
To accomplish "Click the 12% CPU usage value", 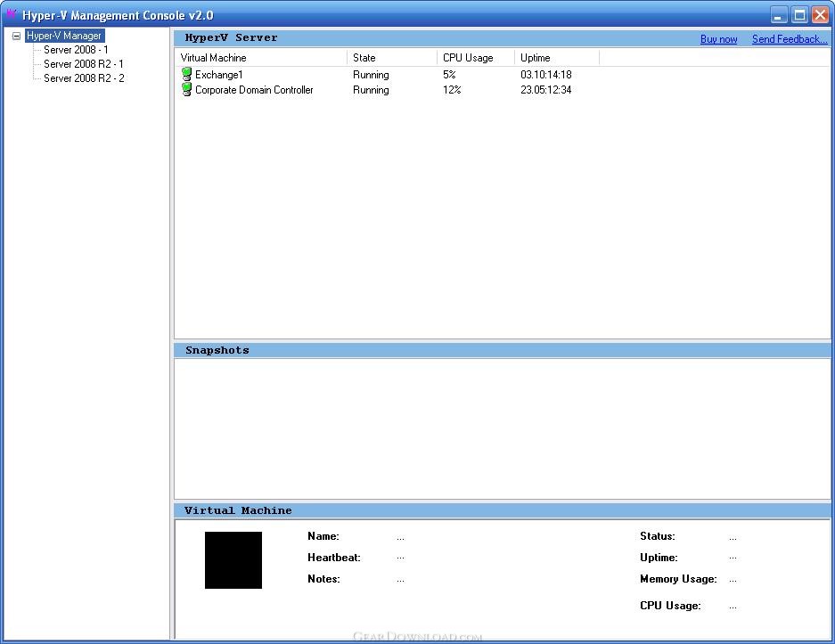I will pos(452,89).
